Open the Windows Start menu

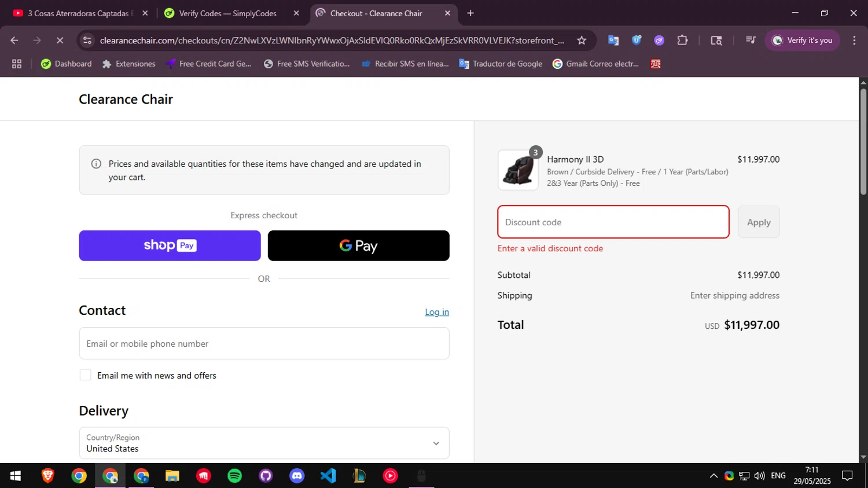[x=16, y=476]
